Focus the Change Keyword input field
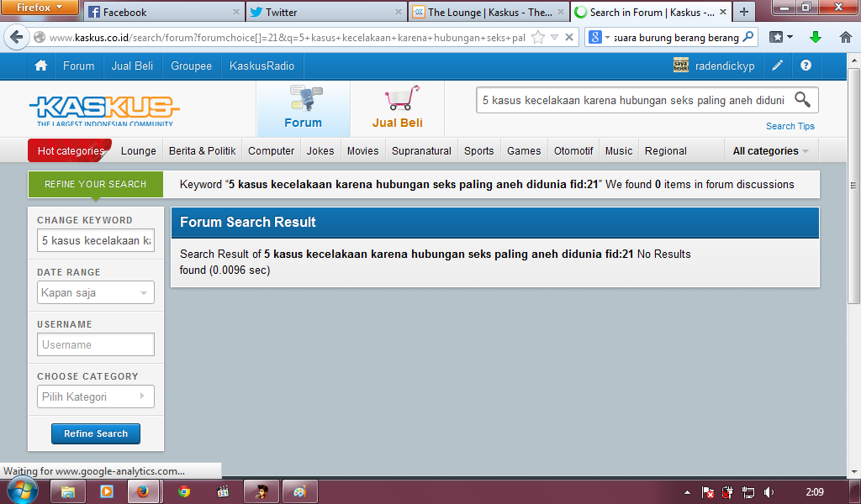This screenshot has width=861, height=504. (96, 240)
